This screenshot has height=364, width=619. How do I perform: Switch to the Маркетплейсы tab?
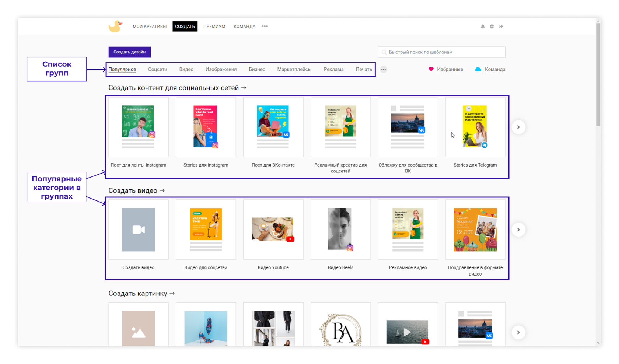tap(294, 69)
